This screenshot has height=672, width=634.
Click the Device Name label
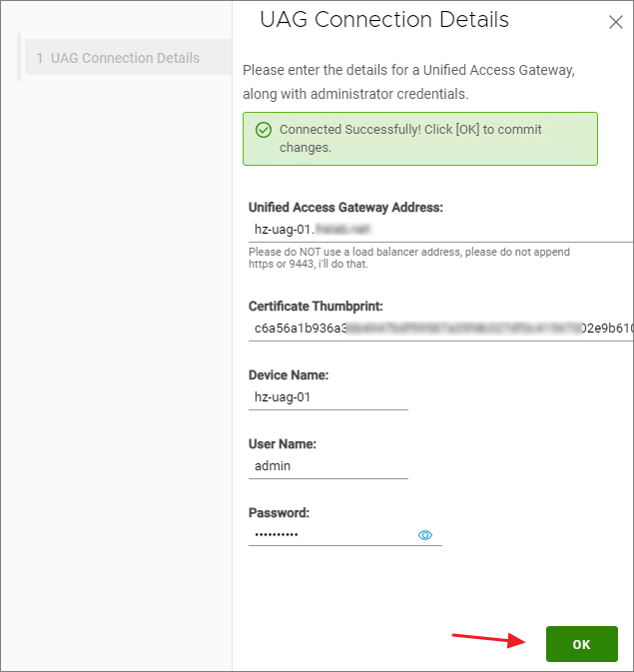(289, 375)
